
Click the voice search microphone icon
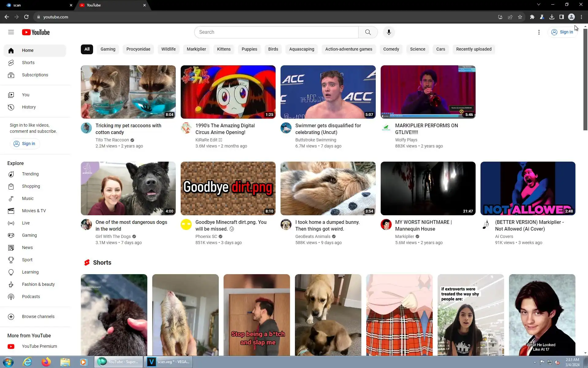(389, 32)
